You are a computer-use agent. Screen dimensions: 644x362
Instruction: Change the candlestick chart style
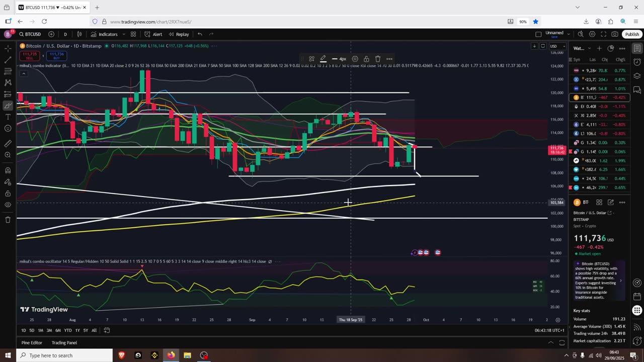click(x=79, y=34)
